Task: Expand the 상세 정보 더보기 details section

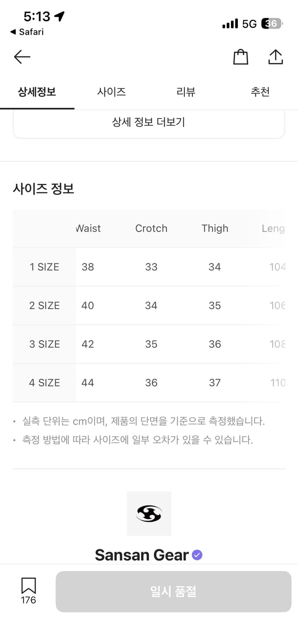Action: (149, 122)
